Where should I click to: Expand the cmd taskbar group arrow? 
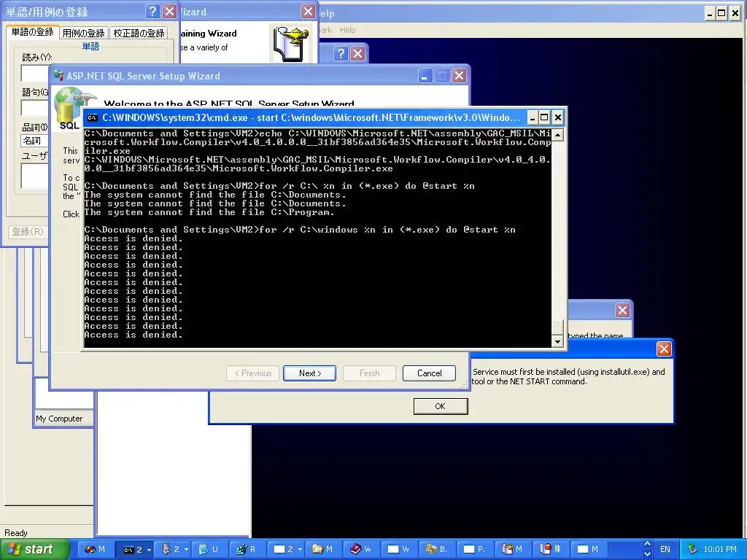149,550
